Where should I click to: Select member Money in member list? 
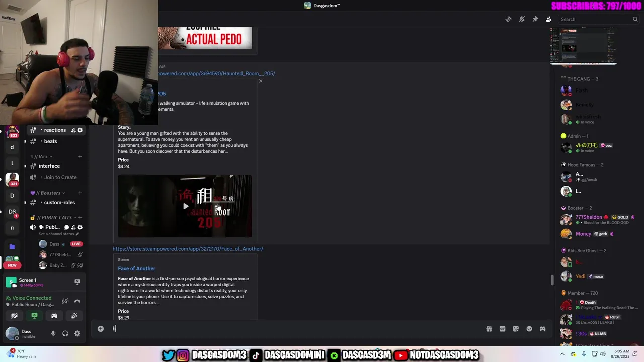point(598,234)
